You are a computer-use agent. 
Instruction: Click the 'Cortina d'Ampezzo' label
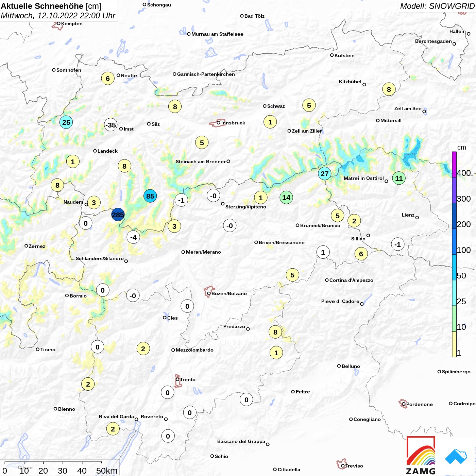pyautogui.click(x=351, y=280)
